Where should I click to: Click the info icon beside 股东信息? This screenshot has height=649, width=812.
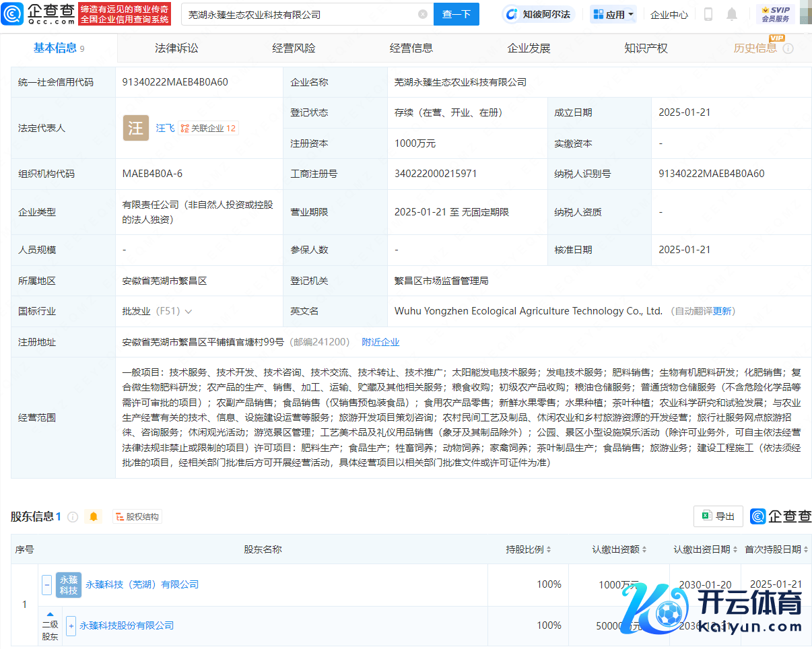coord(73,517)
